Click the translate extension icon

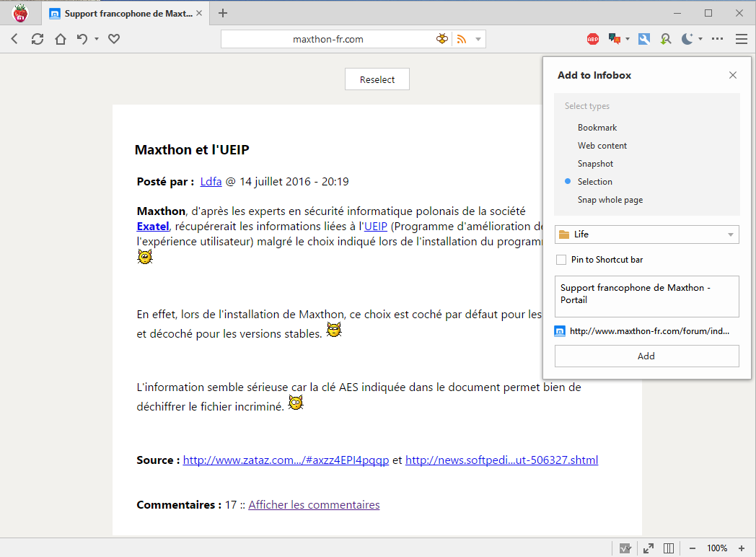(x=615, y=39)
